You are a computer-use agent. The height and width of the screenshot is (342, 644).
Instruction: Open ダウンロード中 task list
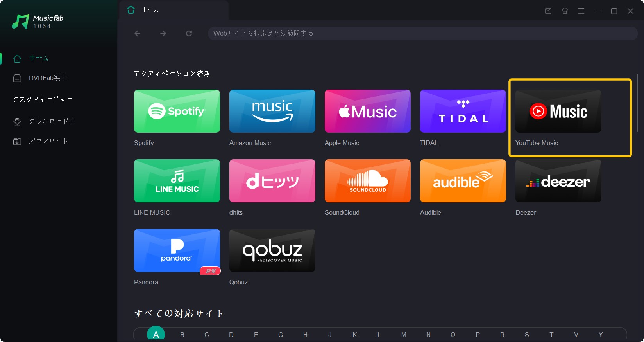59,121
